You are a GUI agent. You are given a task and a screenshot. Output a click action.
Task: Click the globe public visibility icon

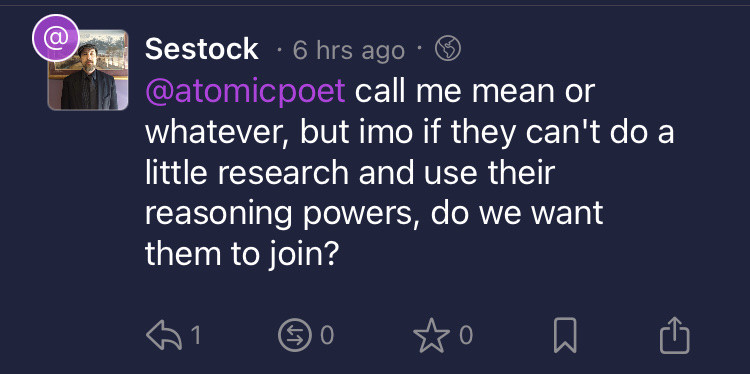[448, 49]
